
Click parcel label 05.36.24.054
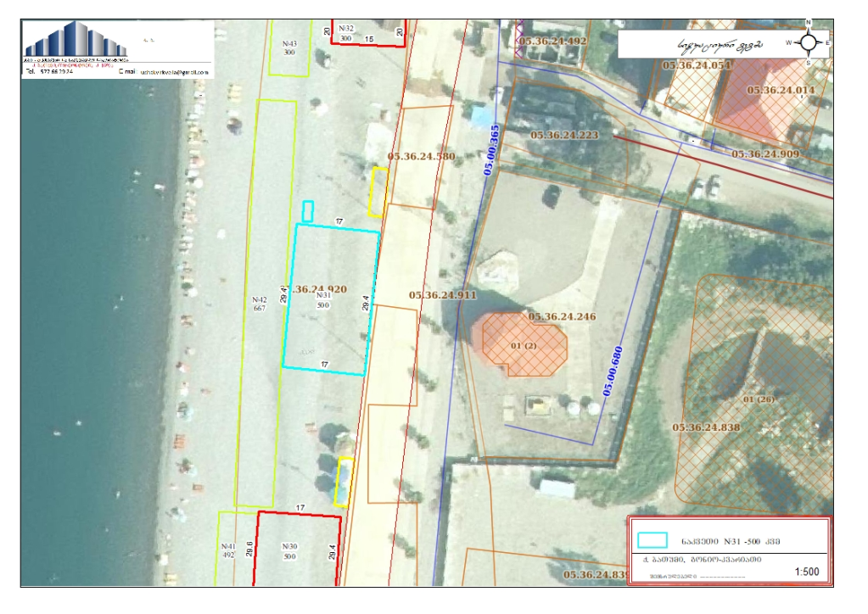697,65
